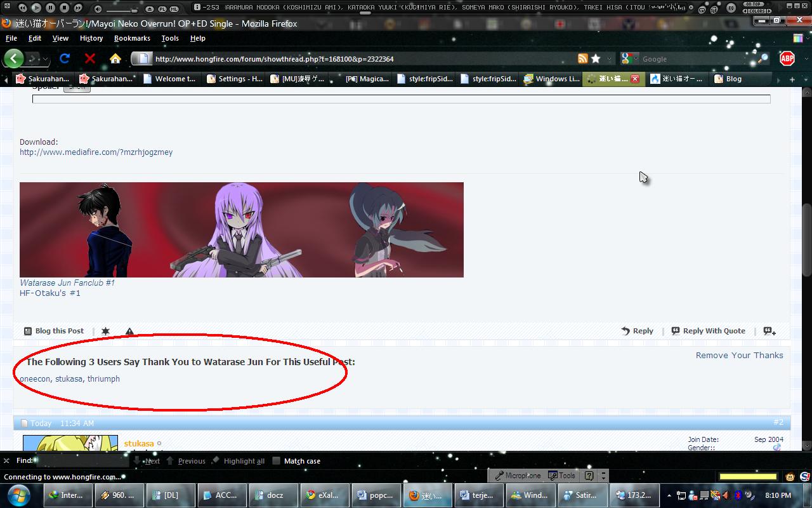The image size is (812, 508).
Task: Click the media player eject button
Action: [x=150, y=9]
